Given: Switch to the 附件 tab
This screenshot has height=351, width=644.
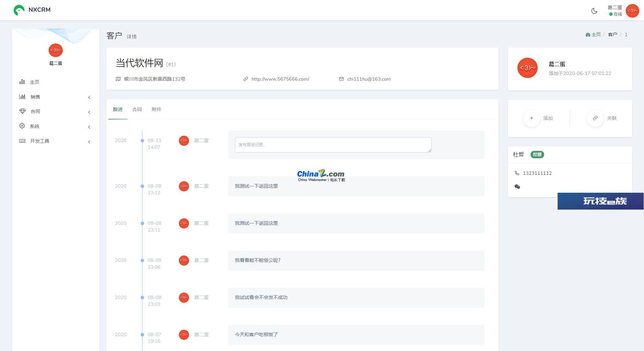Looking at the screenshot, I should click(156, 109).
